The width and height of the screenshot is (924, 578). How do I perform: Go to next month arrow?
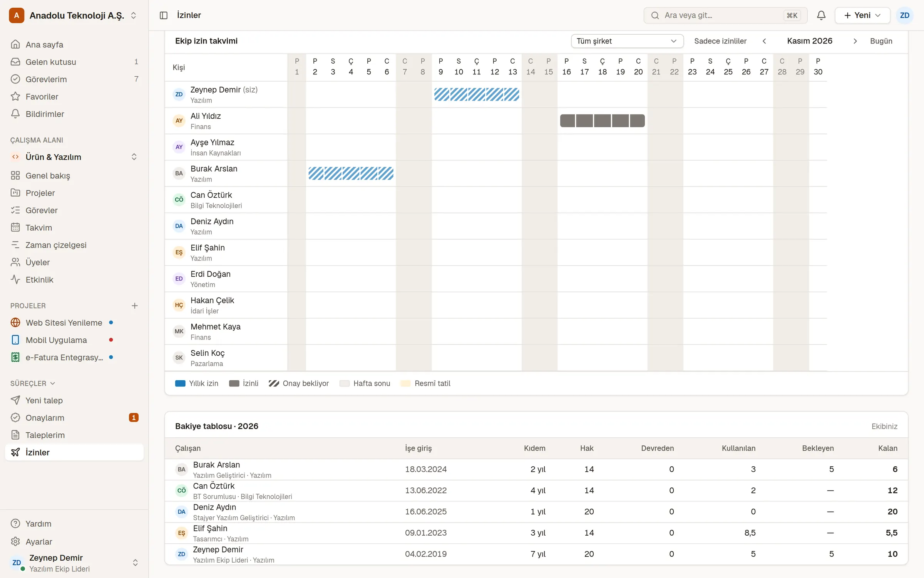click(x=855, y=41)
